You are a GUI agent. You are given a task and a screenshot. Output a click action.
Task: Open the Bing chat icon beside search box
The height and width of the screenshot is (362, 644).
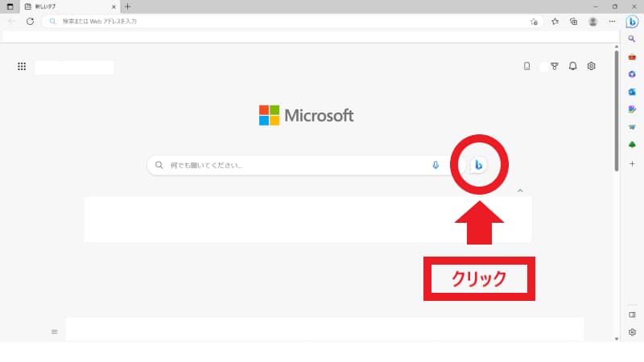point(478,165)
